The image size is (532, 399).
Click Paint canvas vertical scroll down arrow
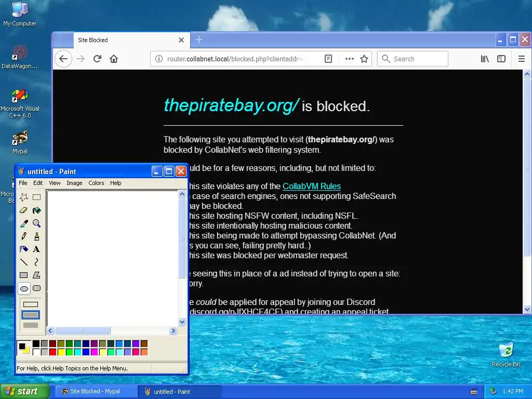coord(182,322)
